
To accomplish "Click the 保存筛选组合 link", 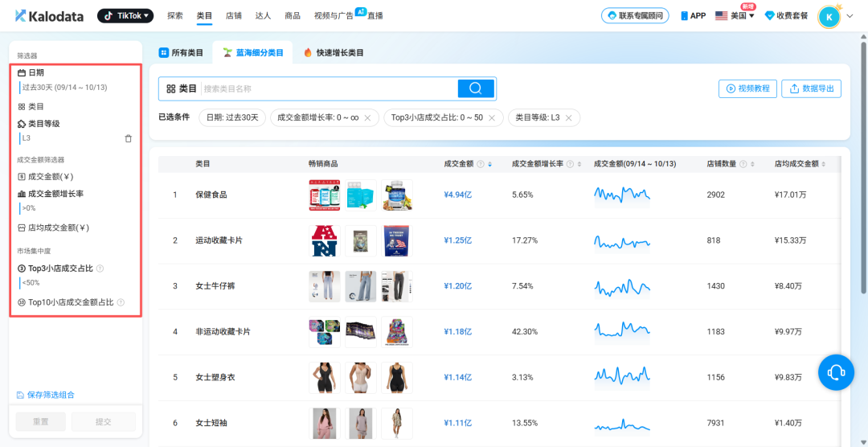I will tap(50, 395).
